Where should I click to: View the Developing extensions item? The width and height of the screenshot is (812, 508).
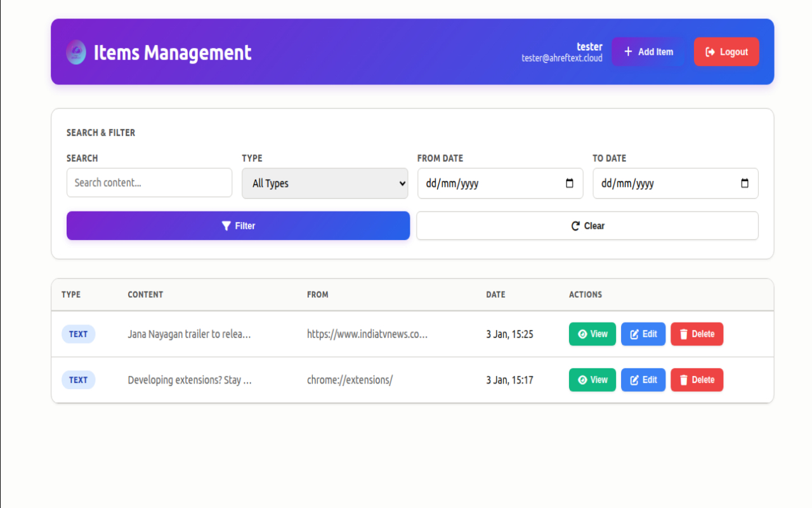click(593, 380)
